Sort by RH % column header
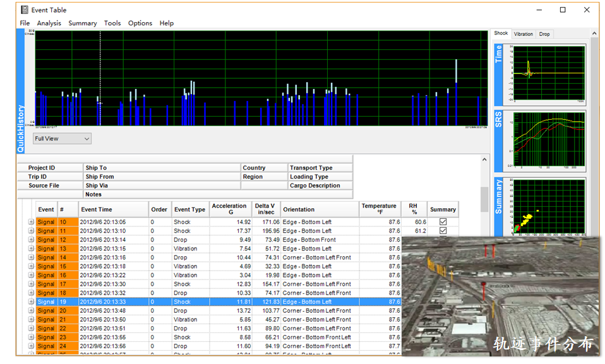Image resolution: width=605 pixels, height=364 pixels. [x=414, y=209]
